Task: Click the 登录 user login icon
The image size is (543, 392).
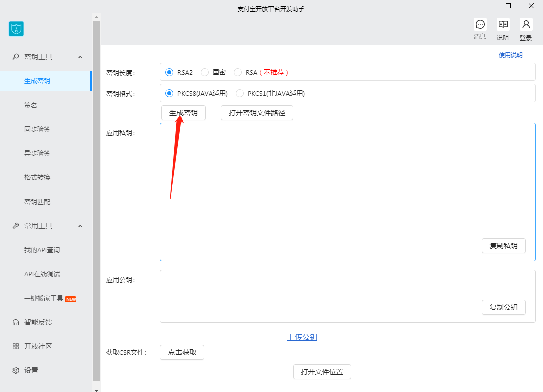Action: [526, 25]
